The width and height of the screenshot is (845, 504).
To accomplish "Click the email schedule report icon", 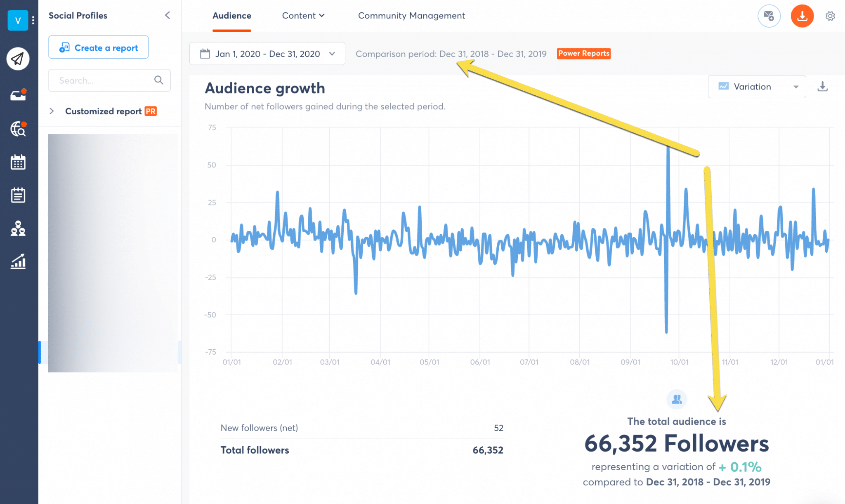I will click(769, 16).
